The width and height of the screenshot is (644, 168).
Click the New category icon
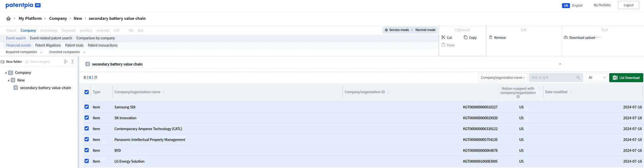pos(27,62)
